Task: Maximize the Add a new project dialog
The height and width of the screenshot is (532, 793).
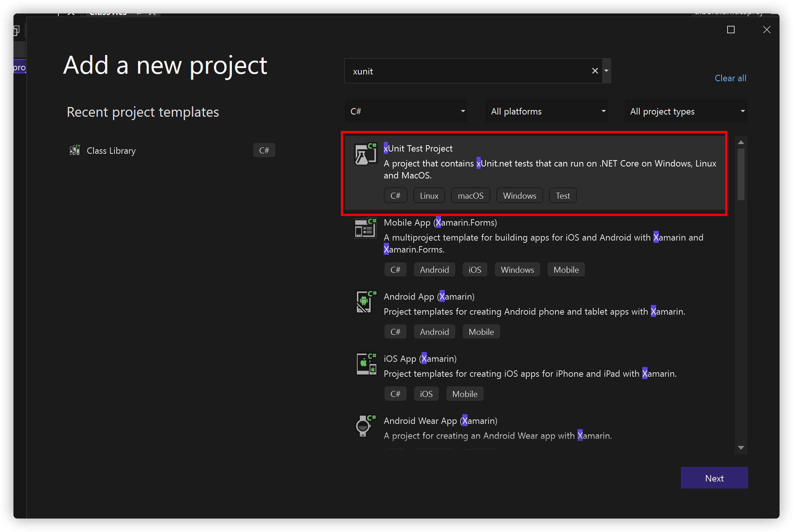Action: [x=731, y=30]
